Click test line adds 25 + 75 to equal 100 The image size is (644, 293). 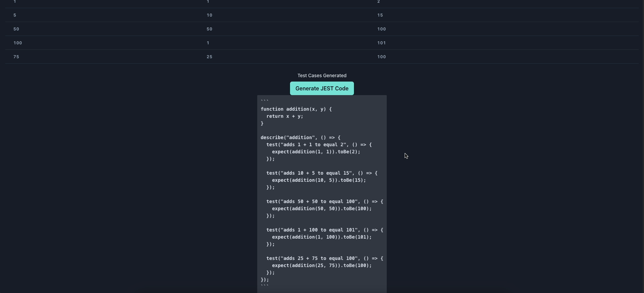[325, 258]
